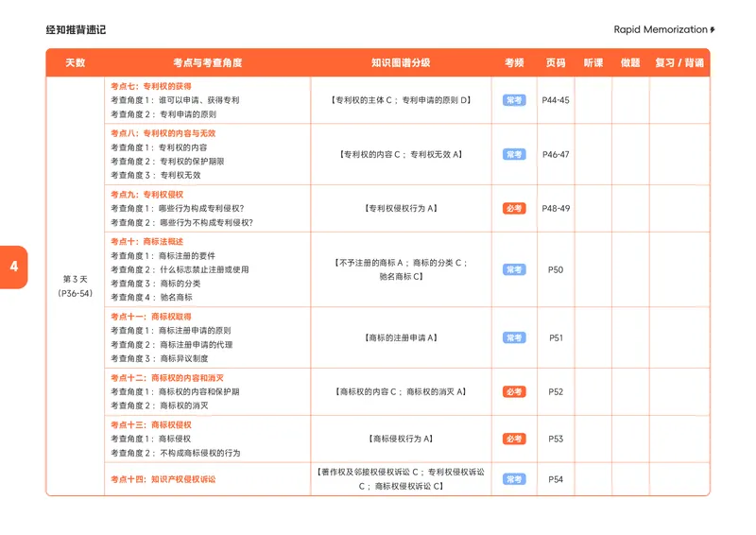This screenshot has width=756, height=535.
Task: Select the 天数 column header
Action: 76,62
